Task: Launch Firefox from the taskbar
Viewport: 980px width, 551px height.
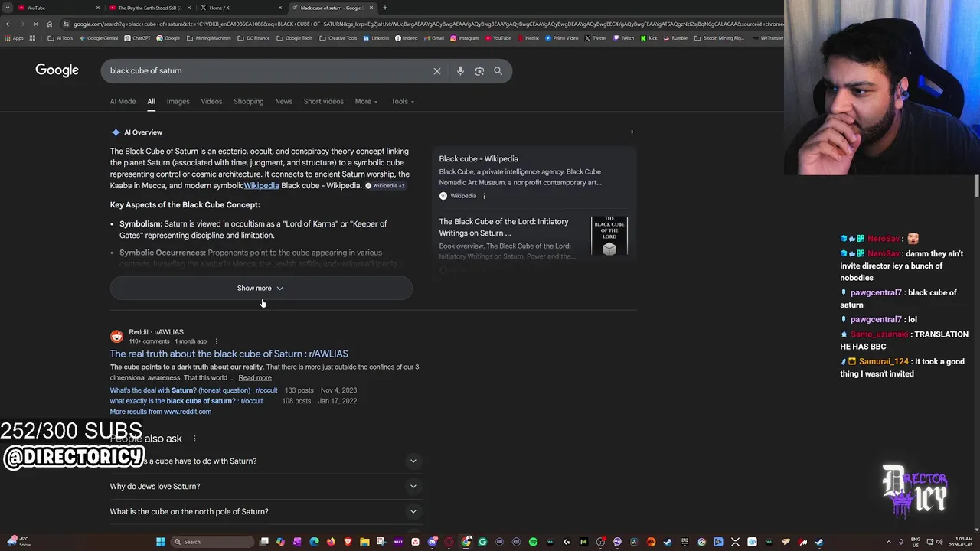Action: coord(331,542)
